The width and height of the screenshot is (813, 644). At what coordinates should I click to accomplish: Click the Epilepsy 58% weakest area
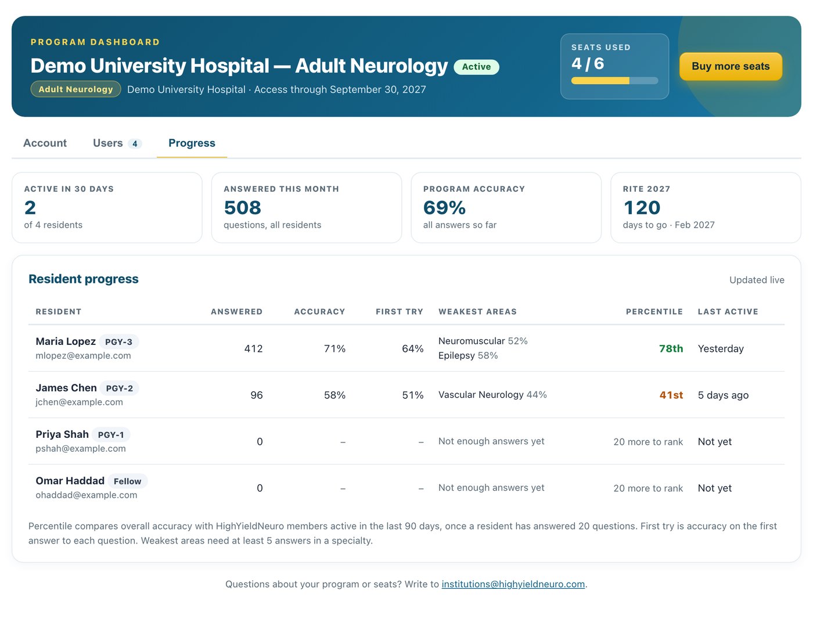point(468,355)
